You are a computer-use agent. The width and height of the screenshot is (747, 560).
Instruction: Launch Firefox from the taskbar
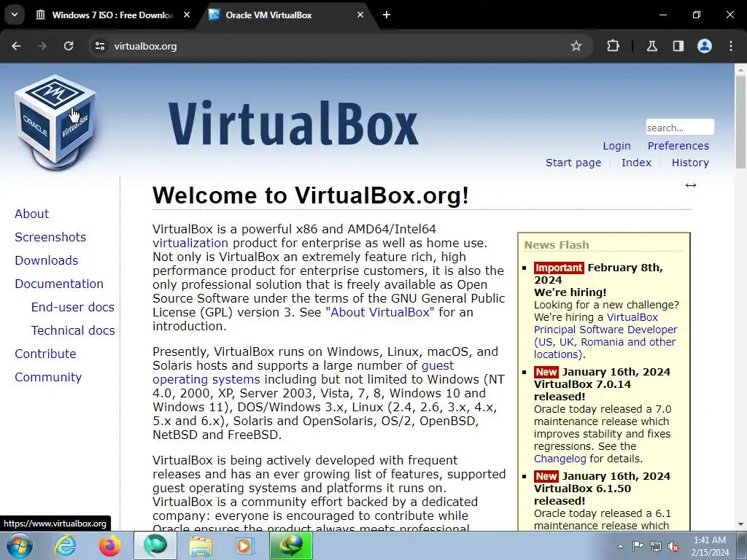point(109,545)
